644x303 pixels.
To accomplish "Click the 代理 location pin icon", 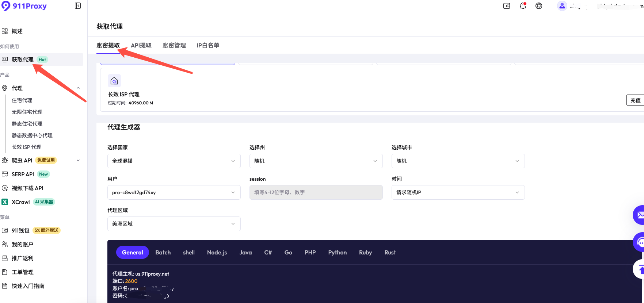I will (5, 88).
